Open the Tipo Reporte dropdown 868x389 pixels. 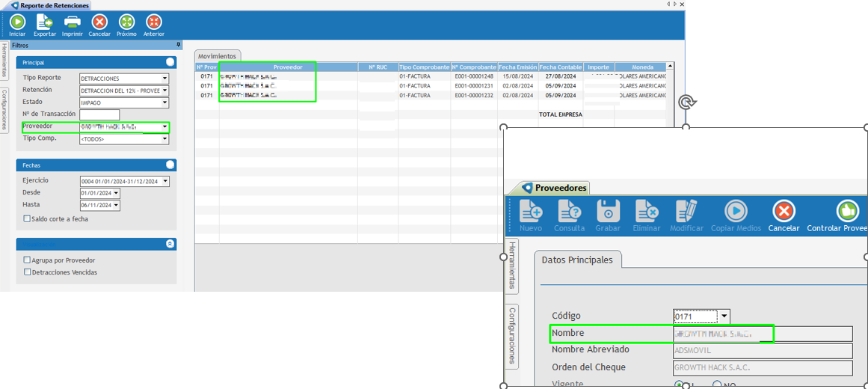(165, 79)
